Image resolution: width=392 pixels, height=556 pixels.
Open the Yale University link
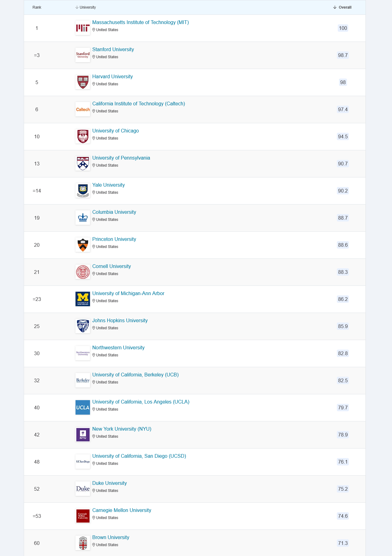click(108, 185)
